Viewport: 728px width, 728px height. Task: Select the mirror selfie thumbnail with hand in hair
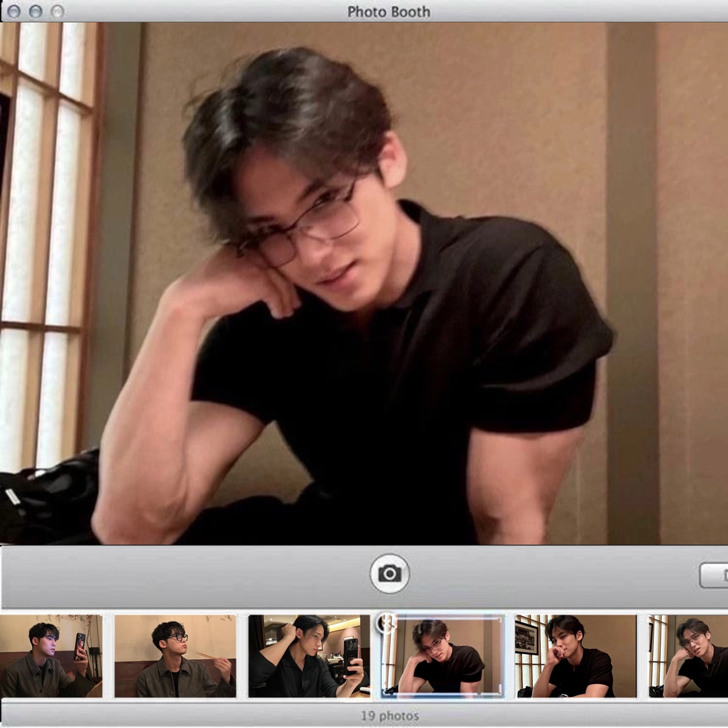309,656
